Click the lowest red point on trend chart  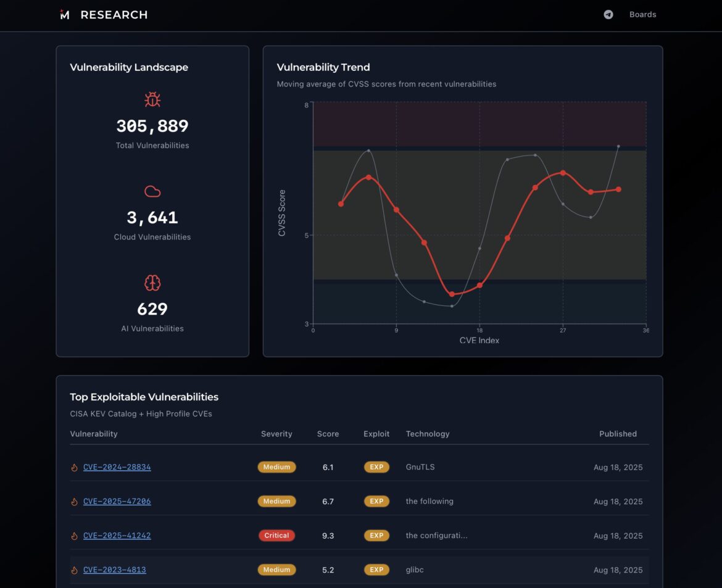[x=452, y=294]
